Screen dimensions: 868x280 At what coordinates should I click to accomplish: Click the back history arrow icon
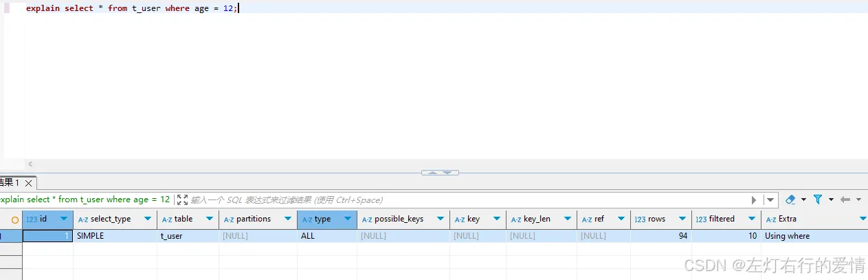[845, 200]
